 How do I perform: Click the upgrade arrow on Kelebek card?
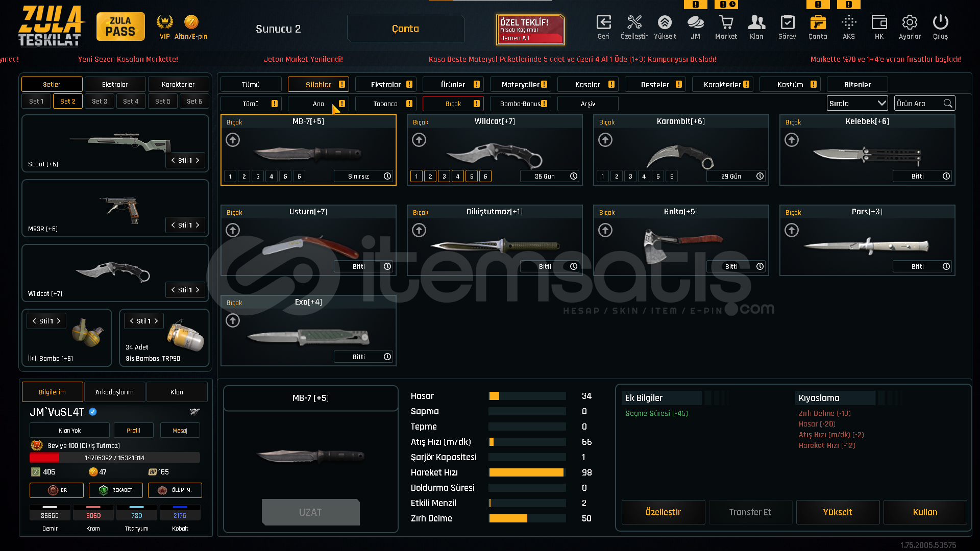(x=792, y=140)
